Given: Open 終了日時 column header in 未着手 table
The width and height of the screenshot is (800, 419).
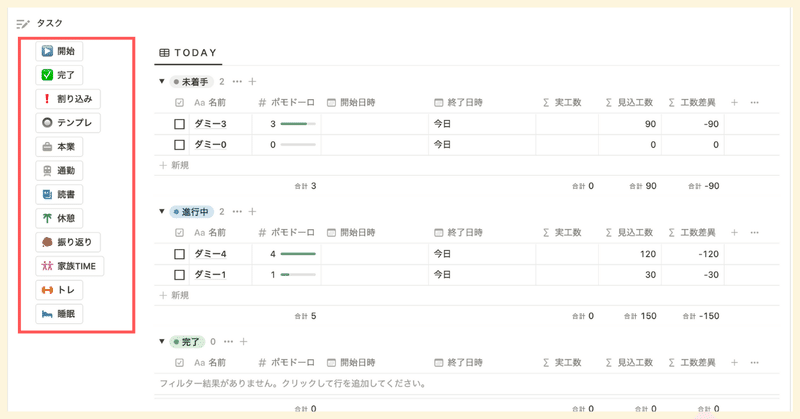Looking at the screenshot, I should (x=458, y=103).
